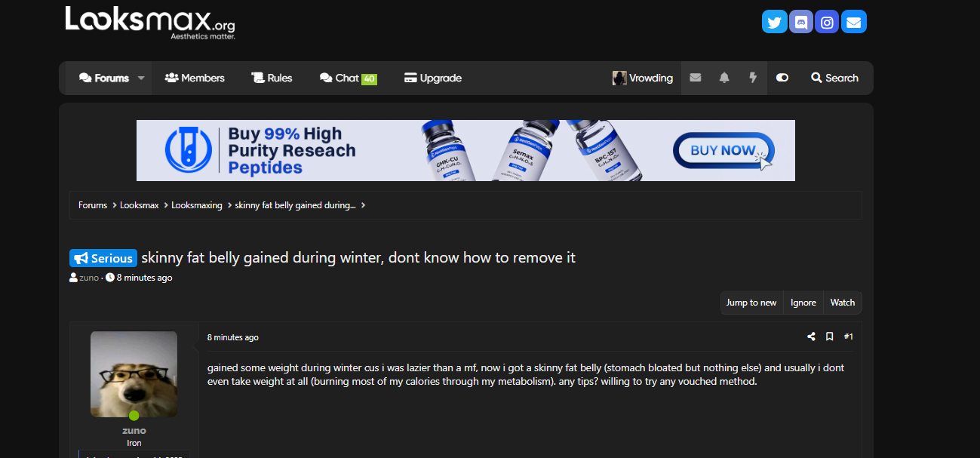Screen dimensions: 980x458
Task: Open the Rules page
Action: tap(272, 78)
